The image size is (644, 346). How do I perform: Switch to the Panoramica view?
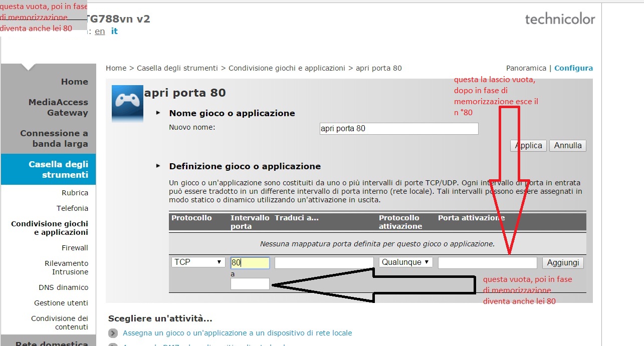[x=526, y=68]
